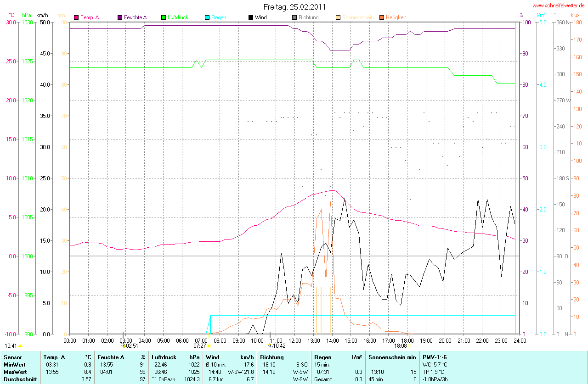The width and height of the screenshot is (588, 384).
Task: Click the gray Richtung legend swatch
Action: pyautogui.click(x=294, y=17)
